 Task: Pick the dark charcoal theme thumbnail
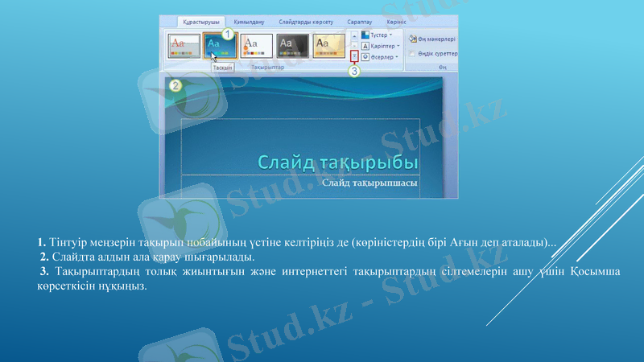pos(292,46)
